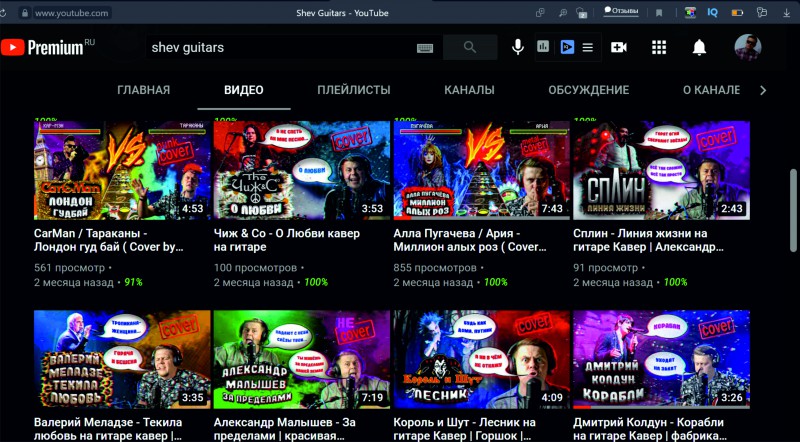The width and height of the screenshot is (800, 442).
Task: Click the IQ extension icon
Action: (x=713, y=13)
